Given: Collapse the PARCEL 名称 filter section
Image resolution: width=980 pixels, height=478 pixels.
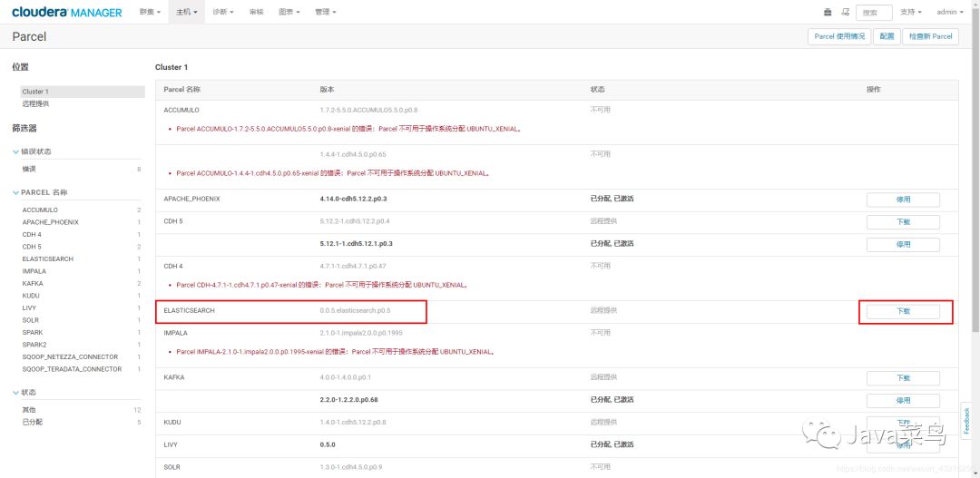Looking at the screenshot, I should click(x=40, y=192).
